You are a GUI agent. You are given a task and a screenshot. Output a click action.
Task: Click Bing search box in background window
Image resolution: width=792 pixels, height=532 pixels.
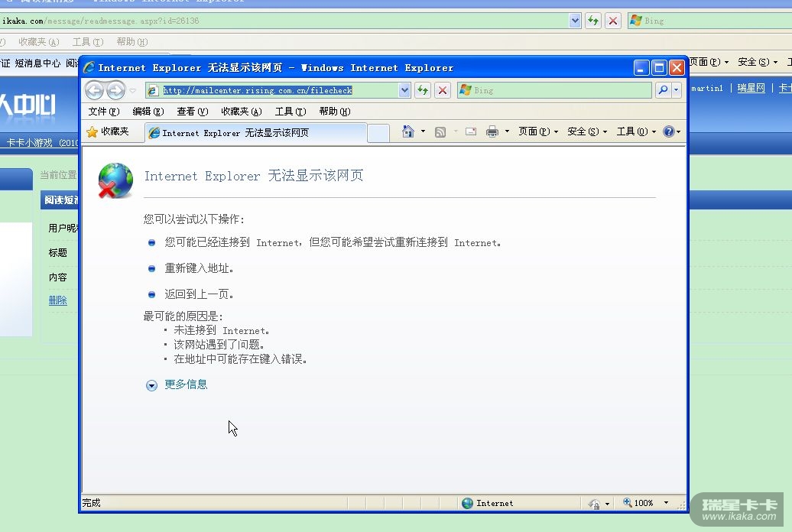[709, 21]
